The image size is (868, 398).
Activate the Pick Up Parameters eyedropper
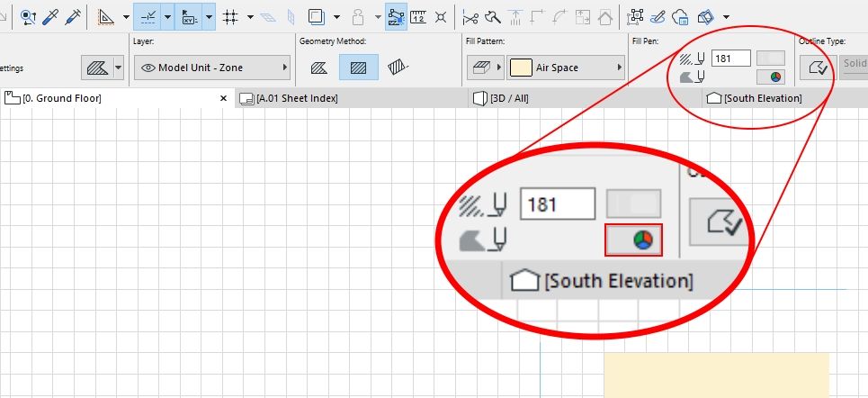[x=51, y=17]
